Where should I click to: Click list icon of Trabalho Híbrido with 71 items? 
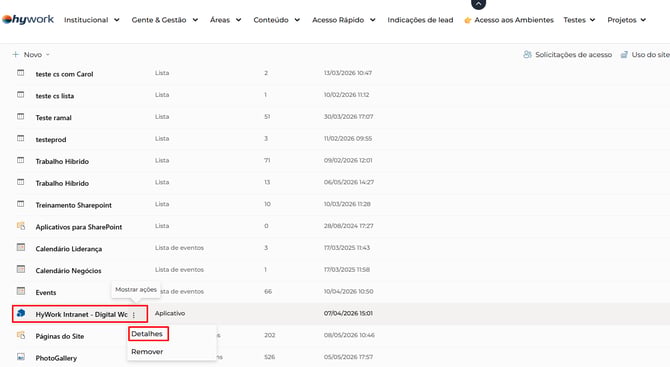coord(21,160)
